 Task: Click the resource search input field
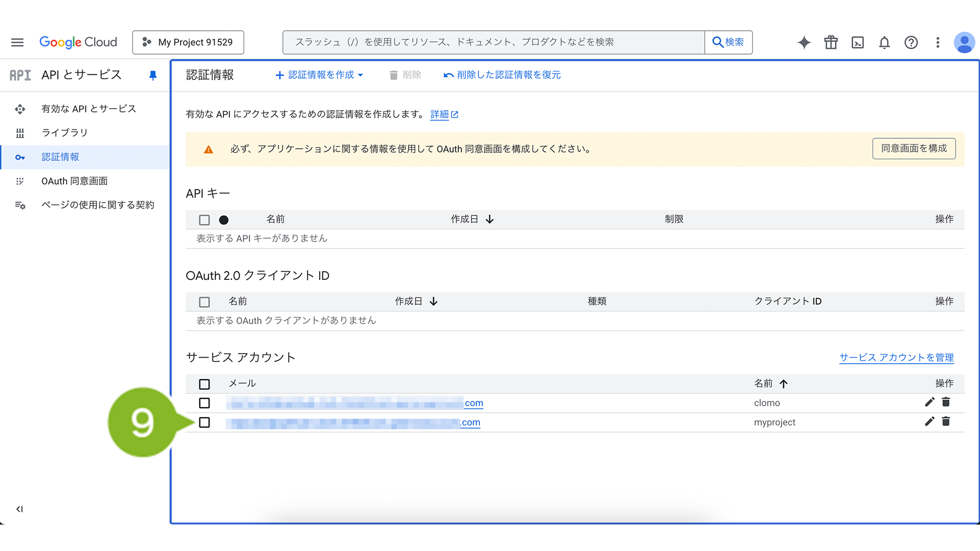pos(493,42)
